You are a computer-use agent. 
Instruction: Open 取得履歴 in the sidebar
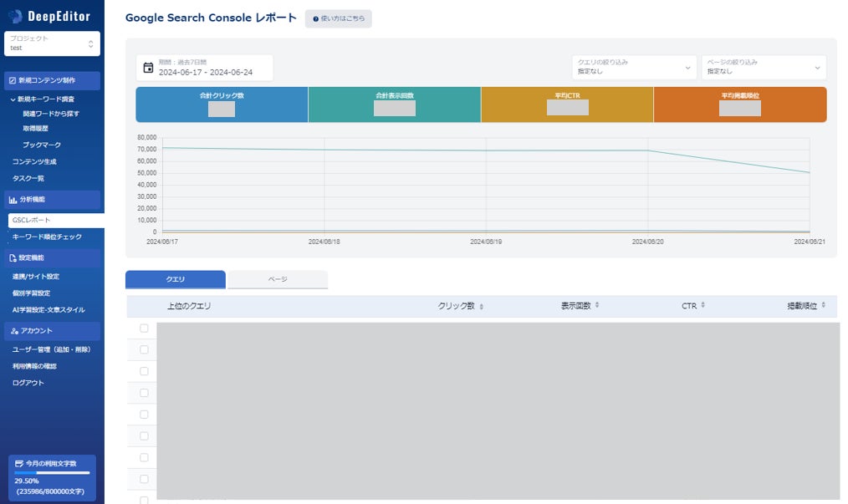tap(36, 129)
